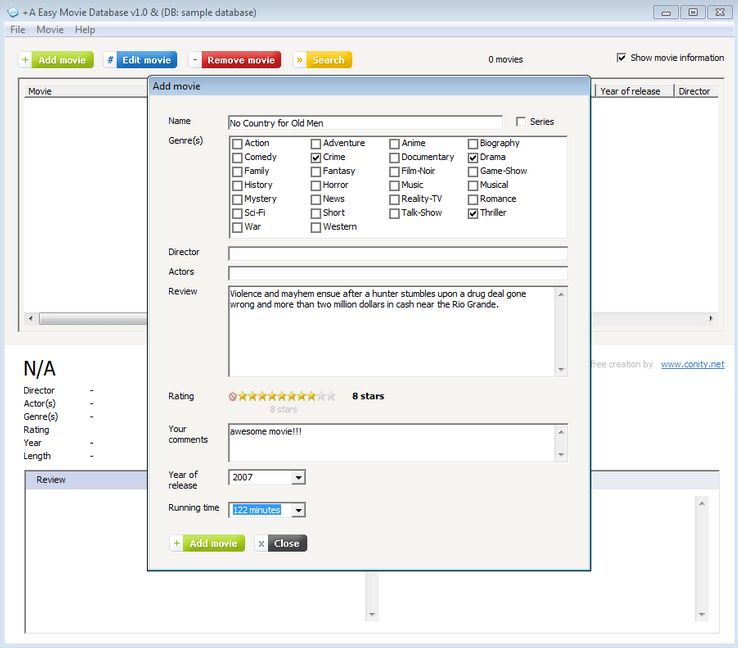Sort by Year of release column header
738x648 pixels.
pos(634,91)
